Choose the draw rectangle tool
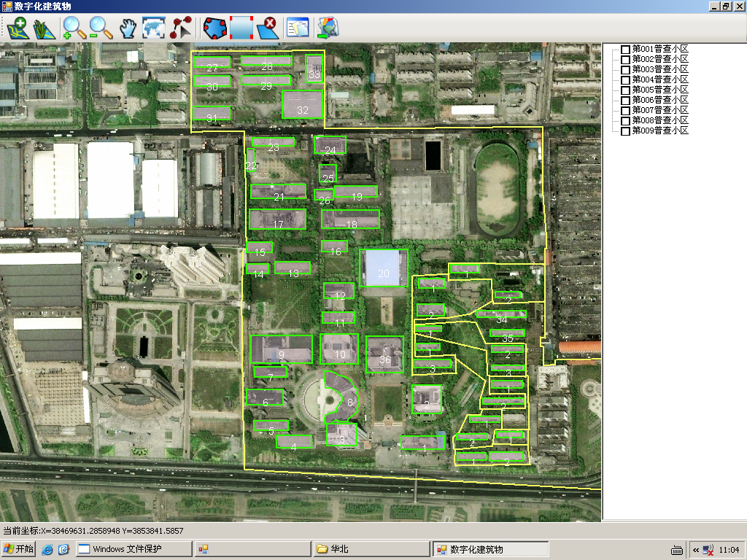747x560 pixels. pos(241,28)
